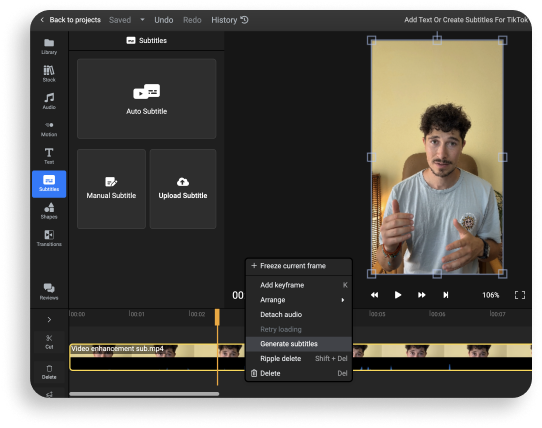Click the 00:01 ruler mark

(137, 314)
